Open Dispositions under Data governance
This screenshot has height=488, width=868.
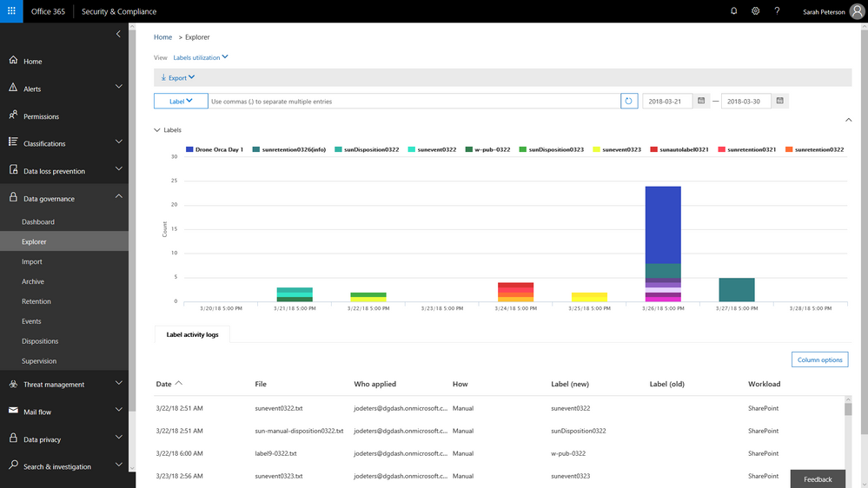point(40,341)
